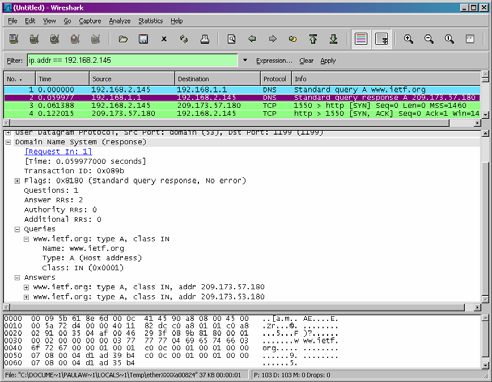Follow the Request In: 1 link
The width and height of the screenshot is (492, 382).
click(x=58, y=152)
